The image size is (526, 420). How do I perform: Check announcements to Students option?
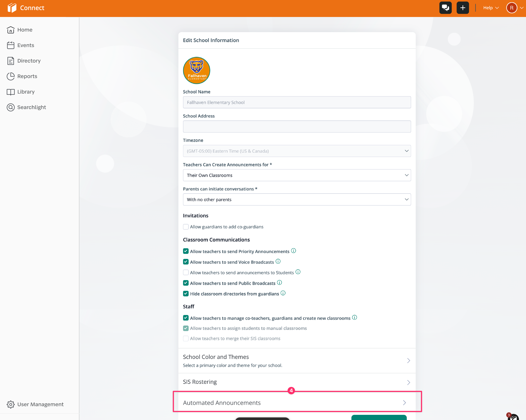[x=186, y=272]
